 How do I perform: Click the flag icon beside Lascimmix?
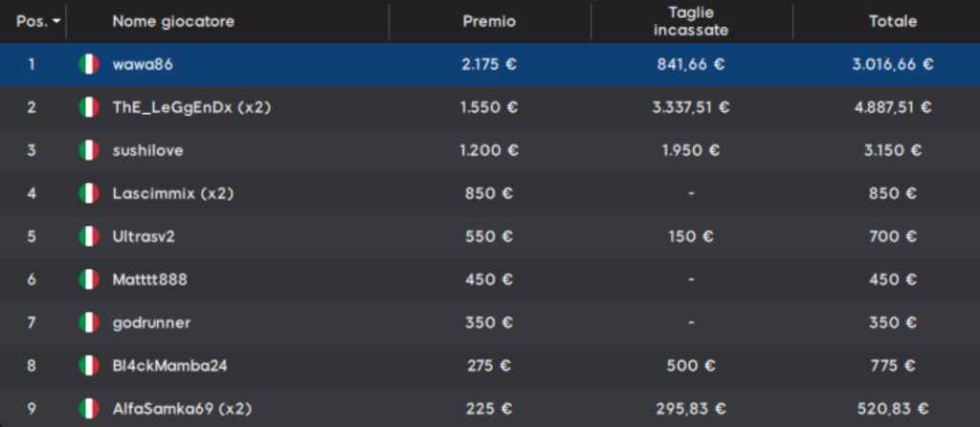89,193
